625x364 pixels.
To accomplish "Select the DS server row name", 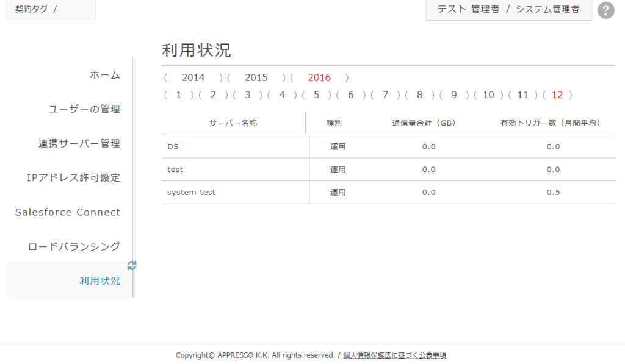I will [173, 146].
